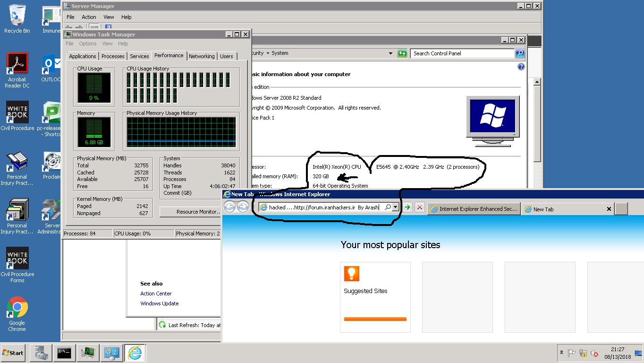The image size is (644, 363).
Task: Click the Server Manager taskbar icon
Action: click(41, 353)
